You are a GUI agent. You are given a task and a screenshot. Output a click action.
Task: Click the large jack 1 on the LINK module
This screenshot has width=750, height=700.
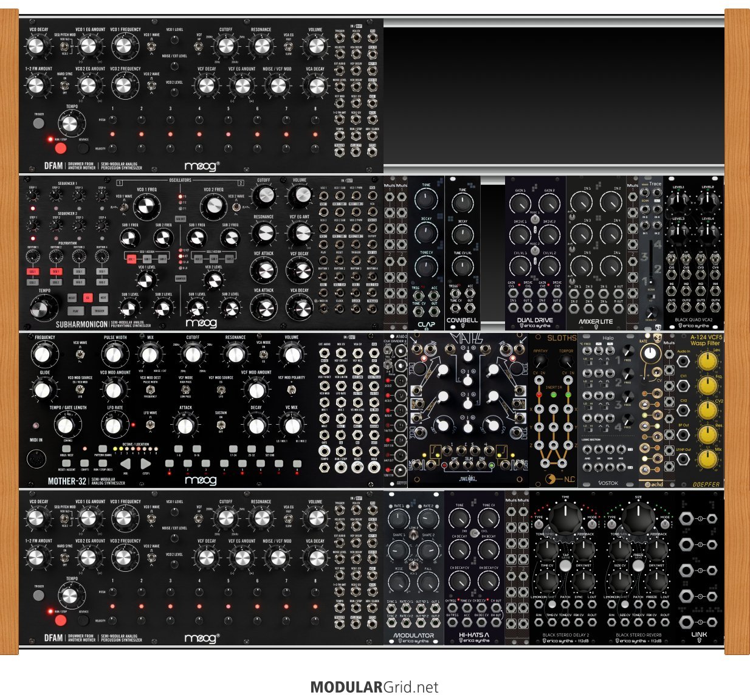coord(687,518)
